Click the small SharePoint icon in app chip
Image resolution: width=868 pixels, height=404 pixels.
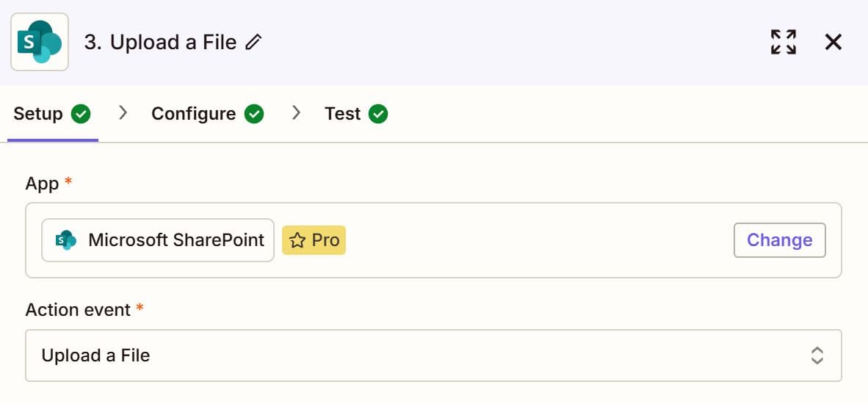[x=66, y=240]
